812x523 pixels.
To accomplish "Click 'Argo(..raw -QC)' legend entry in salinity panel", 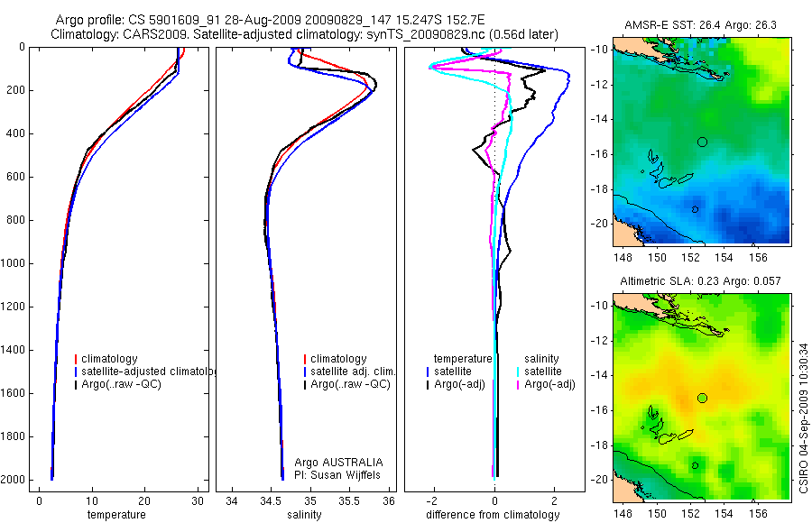I will pyautogui.click(x=351, y=384).
